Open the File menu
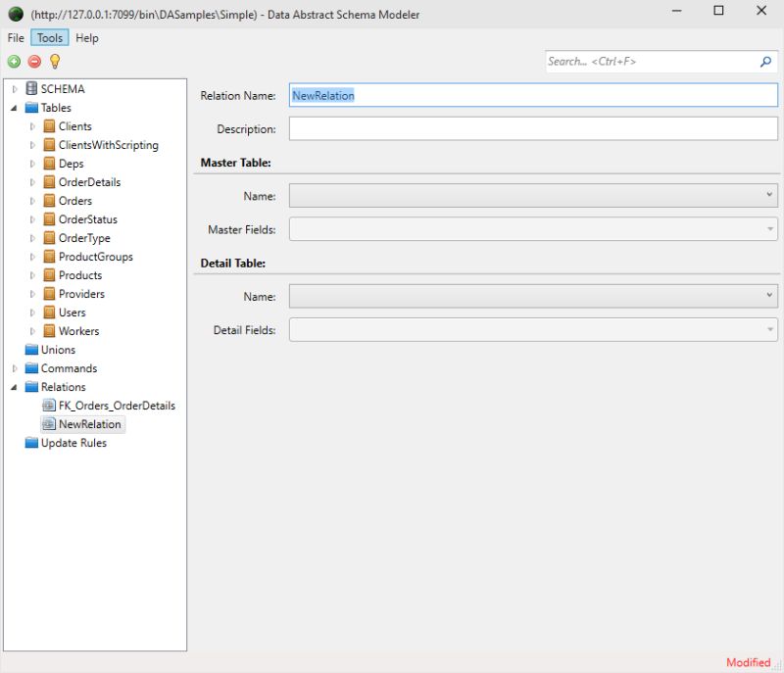 pos(16,38)
